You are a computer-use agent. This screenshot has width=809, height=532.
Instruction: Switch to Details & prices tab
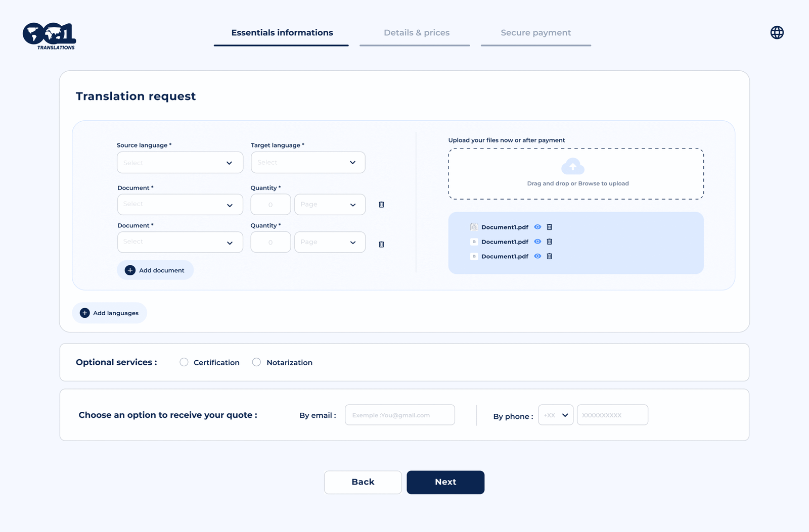pyautogui.click(x=416, y=33)
